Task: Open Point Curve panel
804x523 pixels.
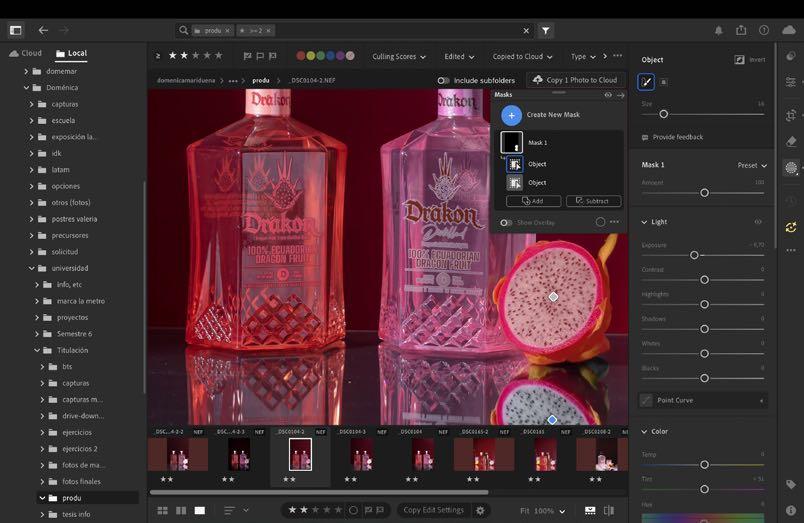Action: [702, 400]
